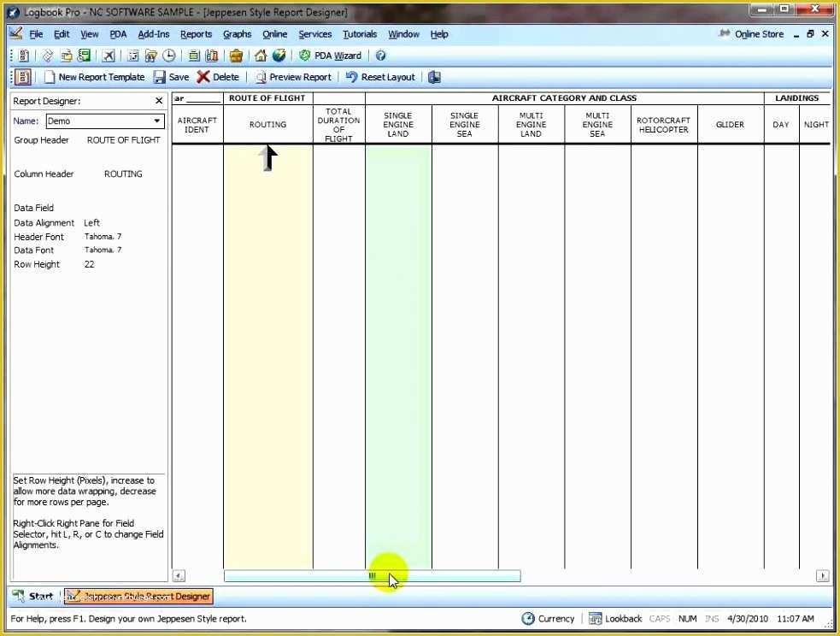The image size is (840, 636).
Task: Create a New Report Template
Action: click(x=95, y=77)
